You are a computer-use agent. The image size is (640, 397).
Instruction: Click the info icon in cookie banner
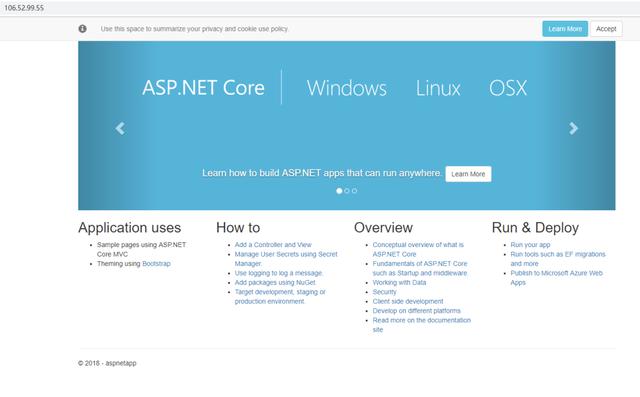pos(82,29)
